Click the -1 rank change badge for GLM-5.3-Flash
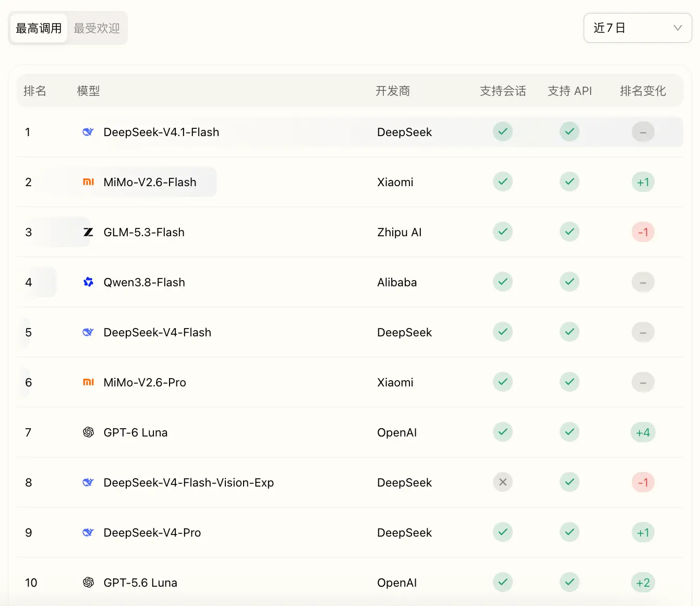The height and width of the screenshot is (606, 700). click(643, 232)
